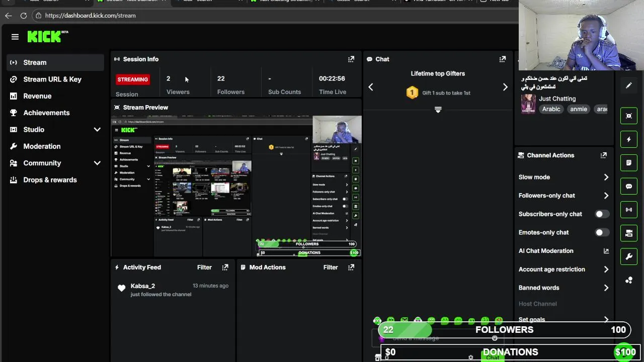Open AI Chat Moderation external link icon
644x362 pixels.
606,251
